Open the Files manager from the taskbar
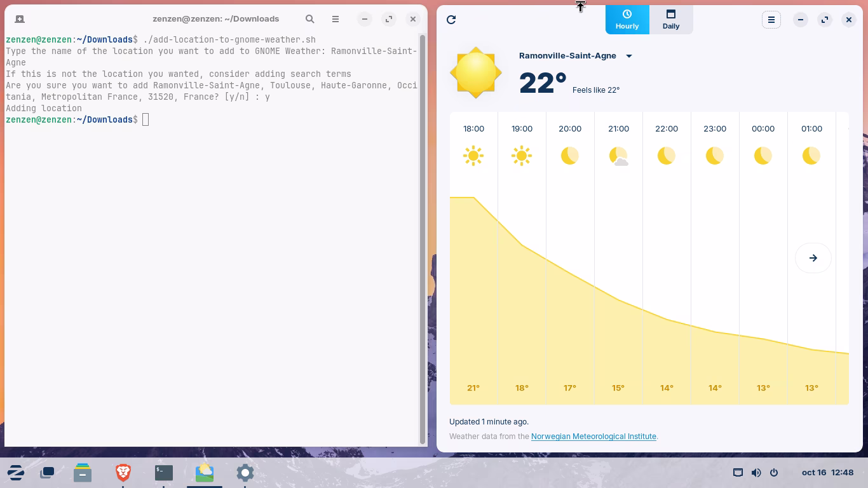 (x=83, y=473)
